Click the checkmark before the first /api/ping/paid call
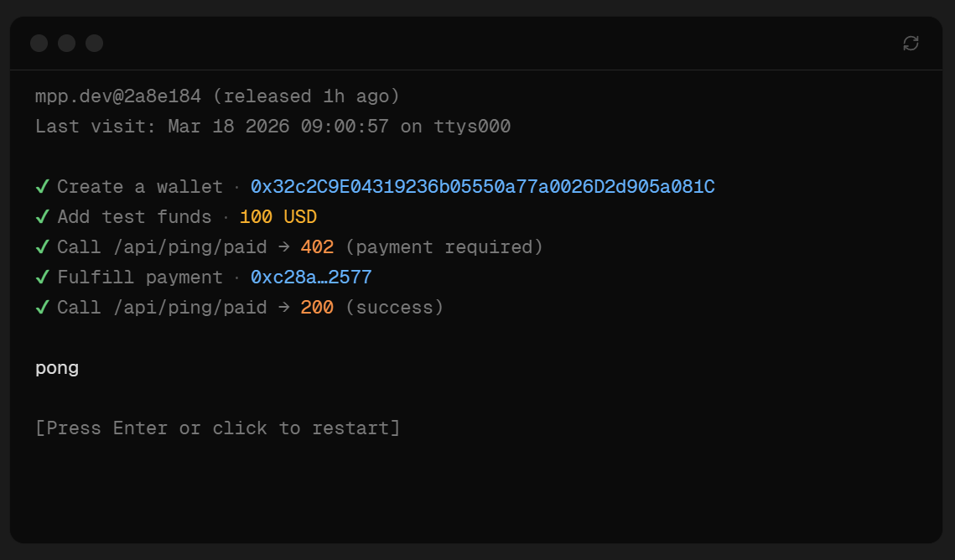This screenshot has width=955, height=560. tap(43, 246)
